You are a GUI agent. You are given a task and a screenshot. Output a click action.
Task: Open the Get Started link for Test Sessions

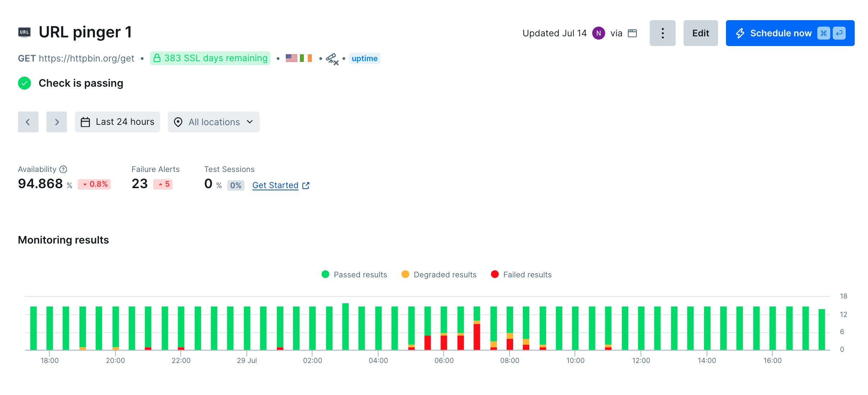point(275,185)
